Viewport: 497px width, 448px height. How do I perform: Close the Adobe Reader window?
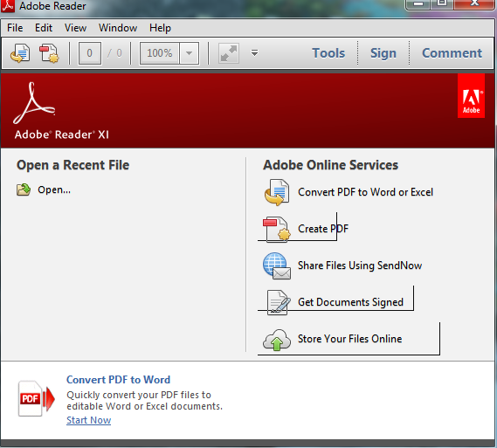(474, 3)
